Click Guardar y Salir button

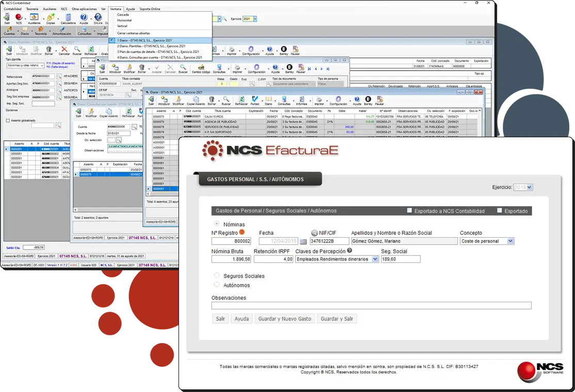coord(337,319)
